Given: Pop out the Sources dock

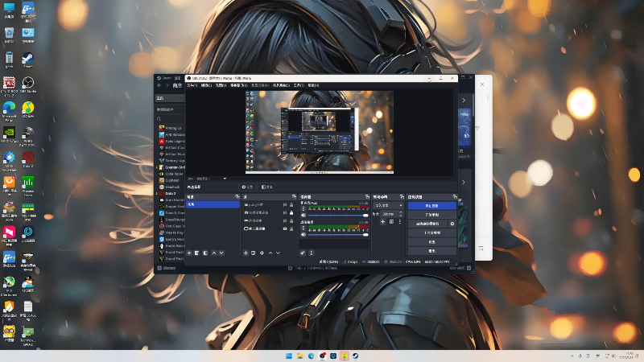Looking at the screenshot, I should click(294, 197).
